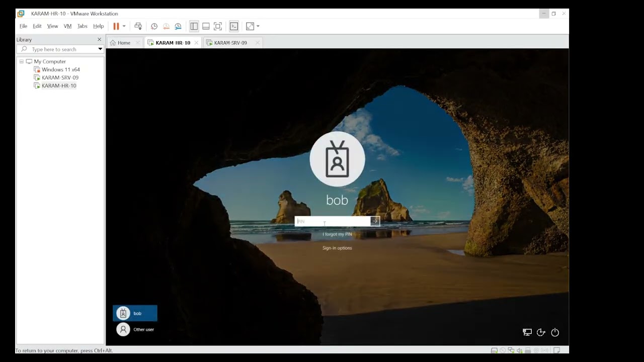Click the PIN entry field
Image resolution: width=644 pixels, height=362 pixels.
coord(333,221)
